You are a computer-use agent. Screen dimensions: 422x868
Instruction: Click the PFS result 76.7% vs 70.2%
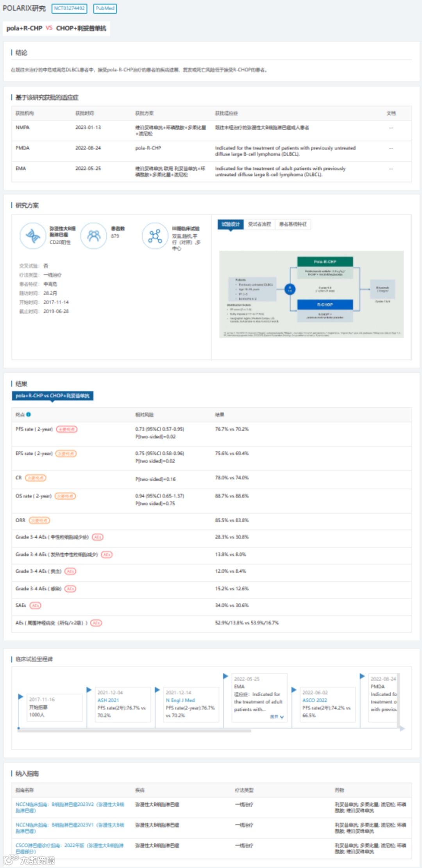(232, 429)
